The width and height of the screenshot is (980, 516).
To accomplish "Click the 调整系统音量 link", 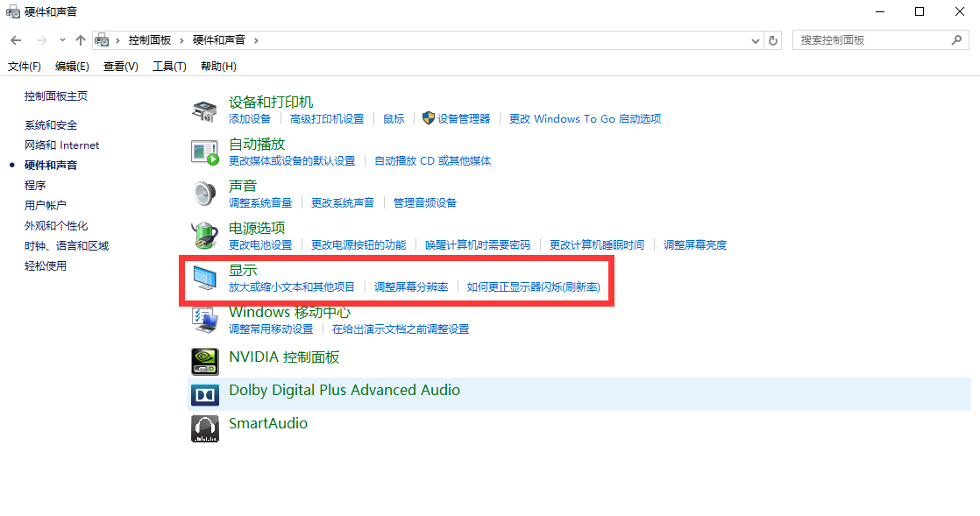I will (260, 202).
